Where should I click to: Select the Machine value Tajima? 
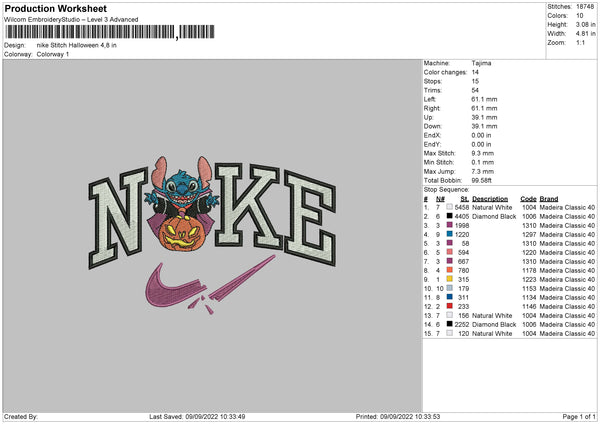pos(481,63)
